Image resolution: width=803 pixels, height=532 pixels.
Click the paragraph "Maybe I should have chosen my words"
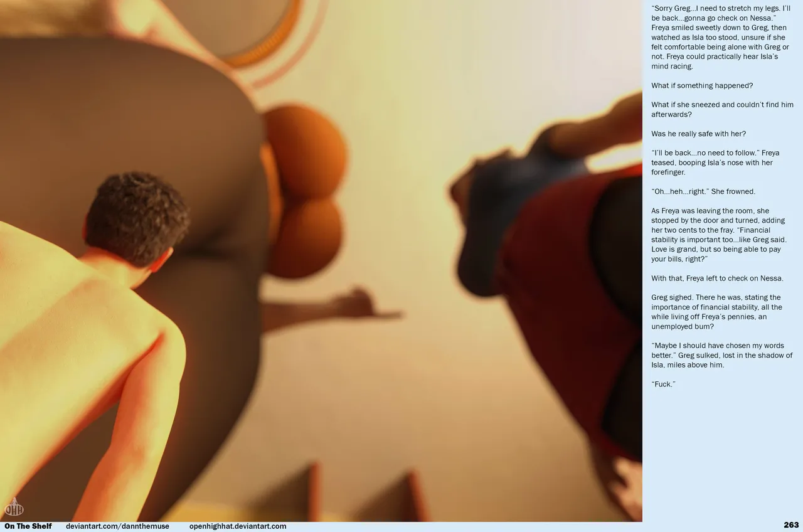pyautogui.click(x=721, y=355)
